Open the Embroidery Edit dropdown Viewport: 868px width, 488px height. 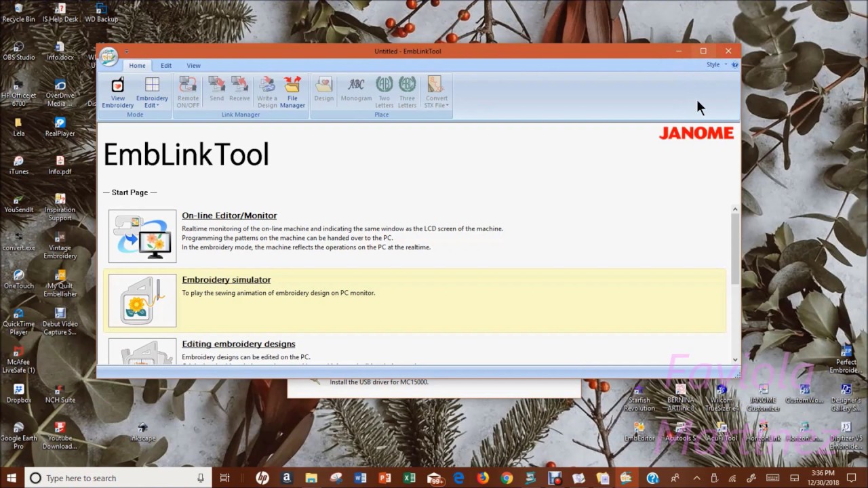click(x=152, y=92)
